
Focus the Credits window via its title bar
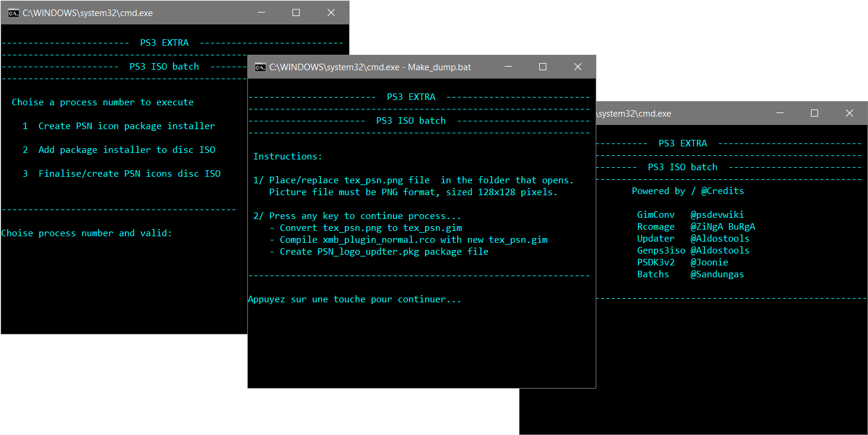tap(684, 113)
